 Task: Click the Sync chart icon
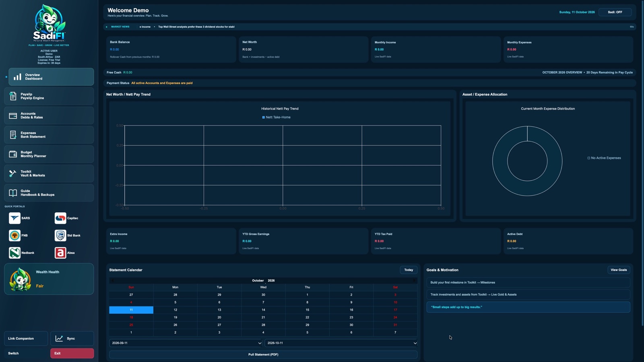(59, 338)
